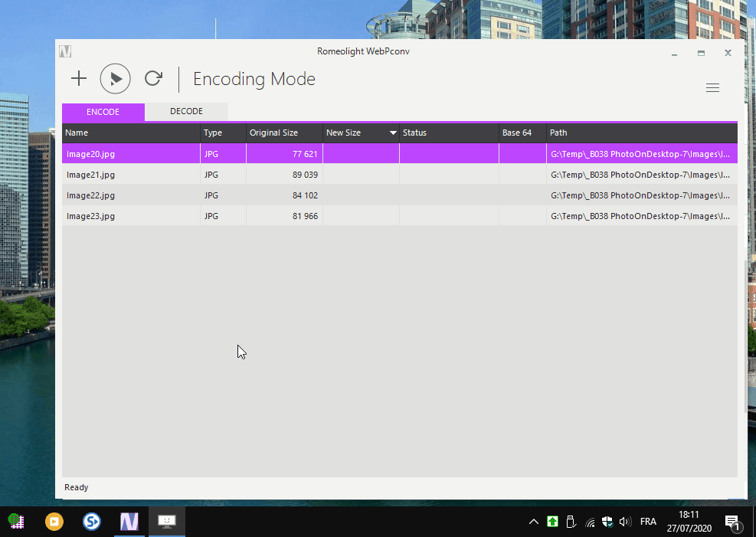Click the USB device tray icon
The image size is (756, 537).
pos(571,522)
